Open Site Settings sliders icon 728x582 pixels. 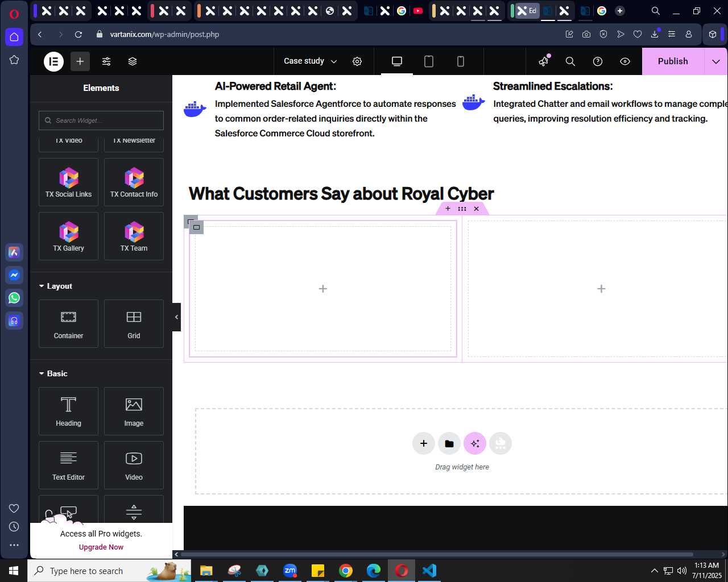106,61
